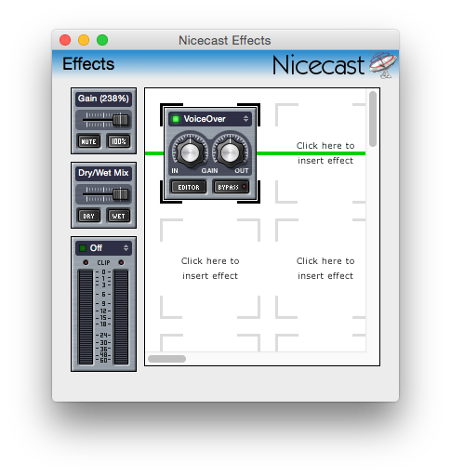The image size is (451, 476).
Task: Toggle the BYPASS button on VoiceOver
Action: [x=231, y=187]
